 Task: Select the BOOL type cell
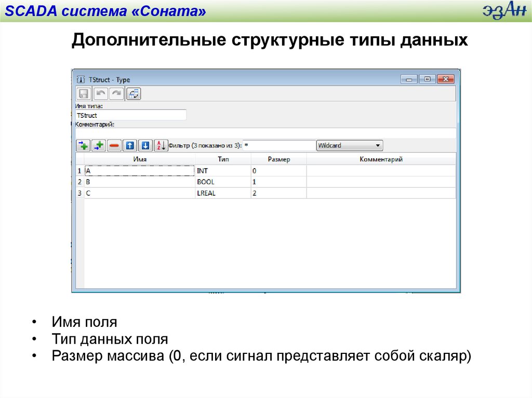point(223,182)
